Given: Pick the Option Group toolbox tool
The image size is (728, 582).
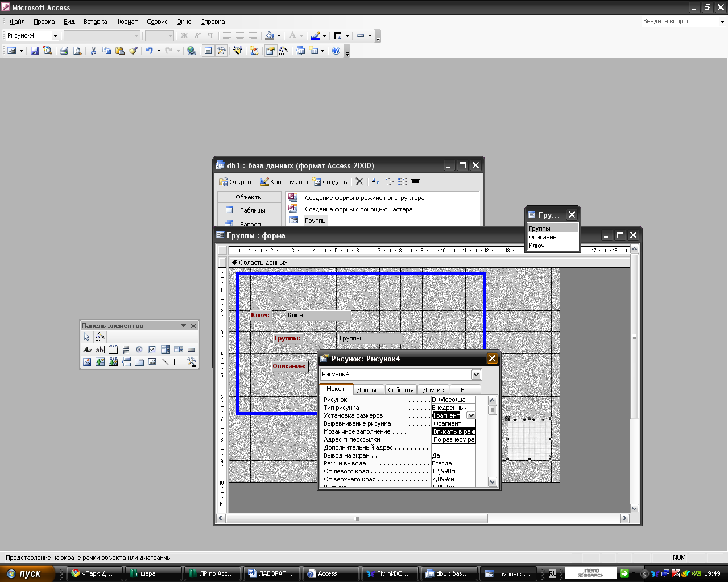Looking at the screenshot, I should coord(113,350).
